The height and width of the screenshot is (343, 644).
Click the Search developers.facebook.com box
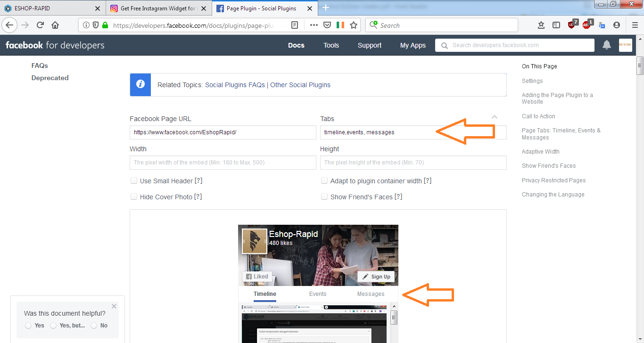pyautogui.click(x=515, y=45)
